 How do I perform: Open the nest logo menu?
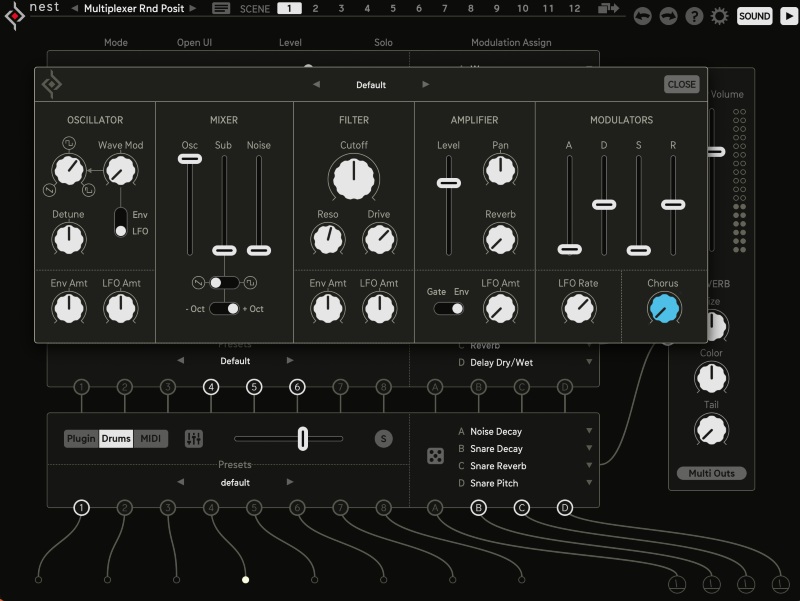14,16
